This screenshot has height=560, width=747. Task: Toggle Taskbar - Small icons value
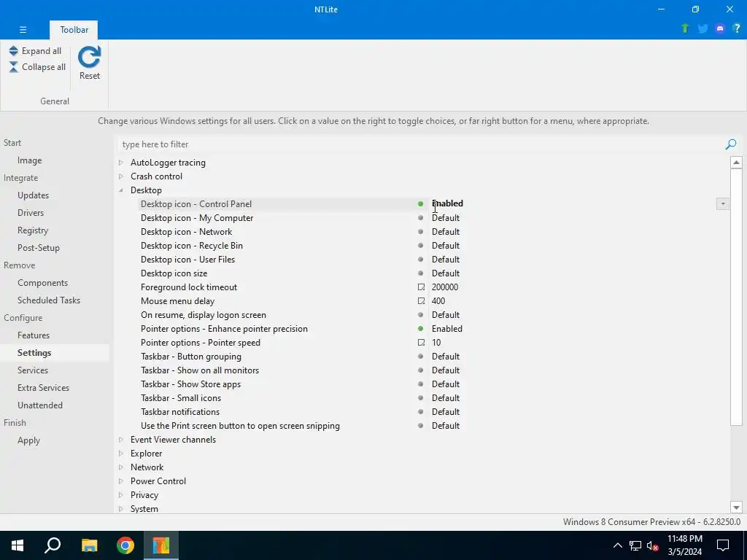pyautogui.click(x=446, y=398)
